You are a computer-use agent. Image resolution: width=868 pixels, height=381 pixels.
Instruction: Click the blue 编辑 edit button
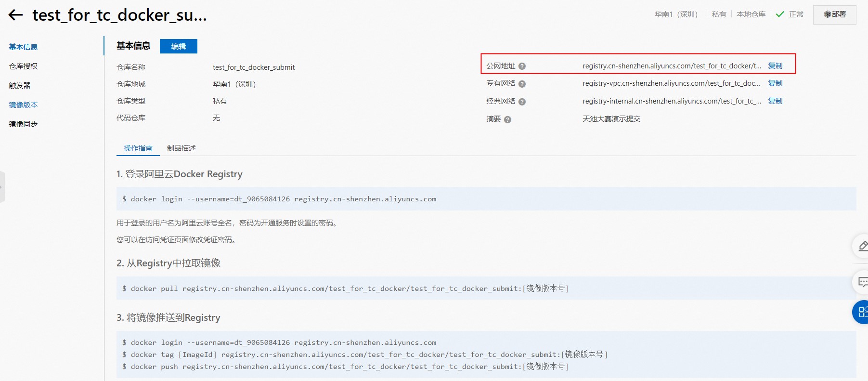tap(178, 46)
